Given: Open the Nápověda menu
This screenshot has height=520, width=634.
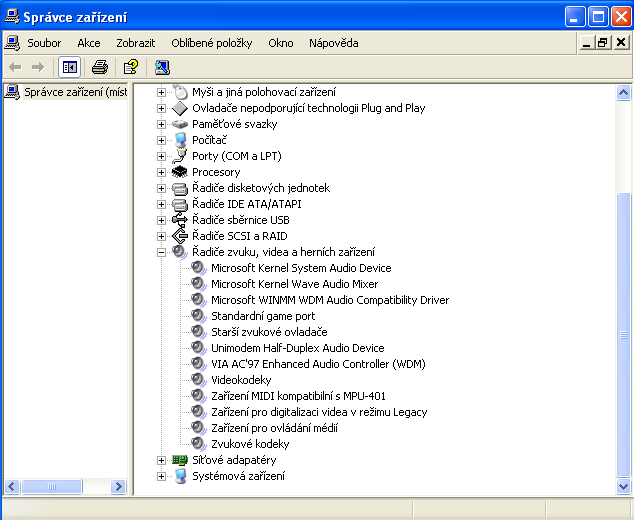Looking at the screenshot, I should (333, 43).
